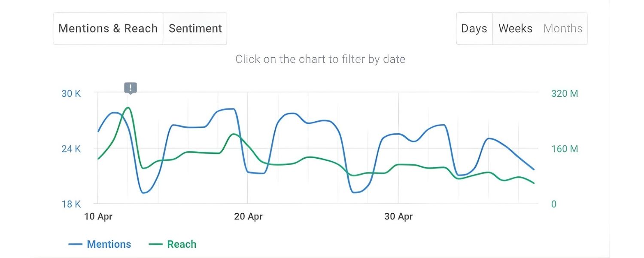Toggle the Mentions series via its legend icon
The image size is (644, 258).
76,244
